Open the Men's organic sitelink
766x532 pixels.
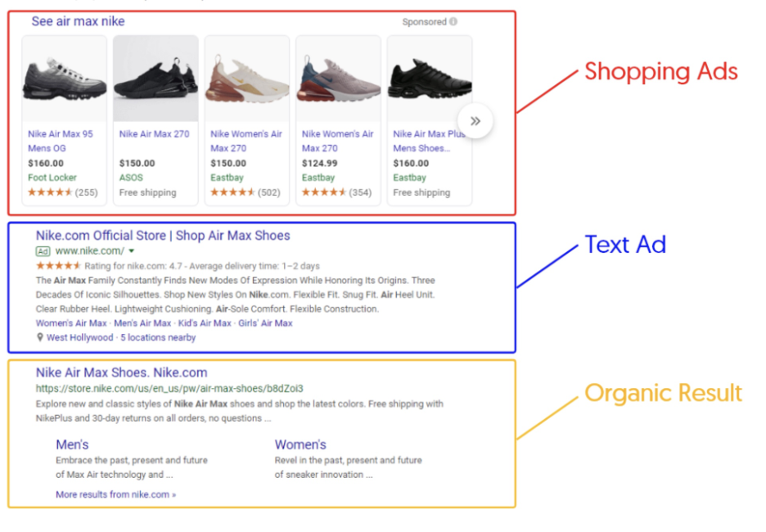point(72,444)
